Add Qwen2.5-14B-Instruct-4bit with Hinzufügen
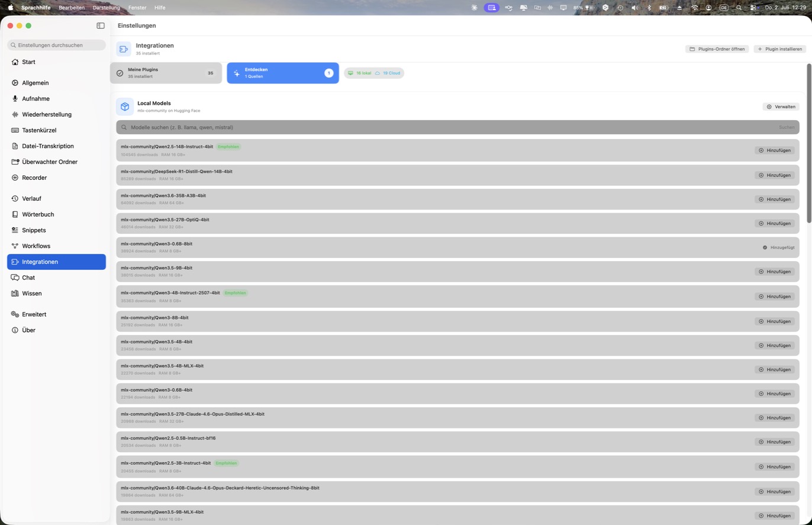The width and height of the screenshot is (812, 525). [774, 150]
